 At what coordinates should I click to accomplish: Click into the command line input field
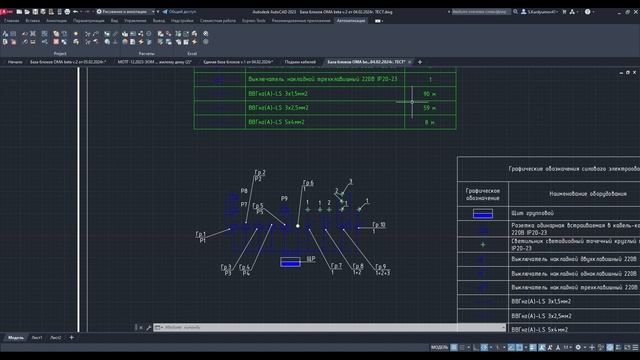(x=329, y=327)
